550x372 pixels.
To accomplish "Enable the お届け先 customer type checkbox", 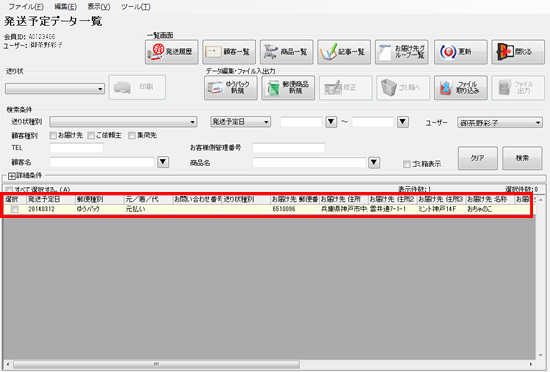I will pyautogui.click(x=53, y=135).
